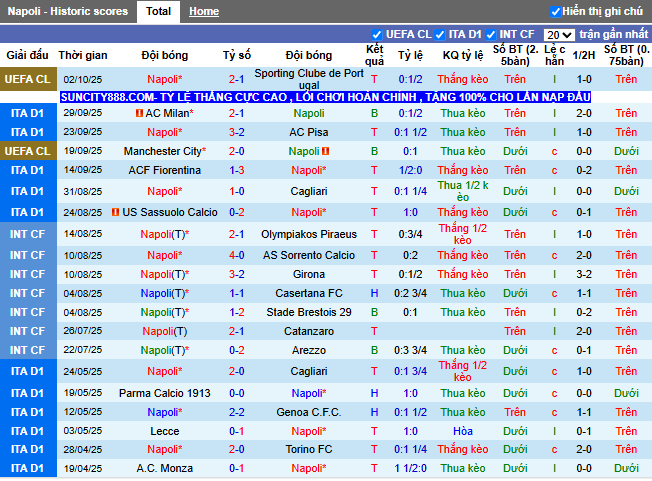Click the date 26/07/25
652x481 pixels.
pos(83,331)
